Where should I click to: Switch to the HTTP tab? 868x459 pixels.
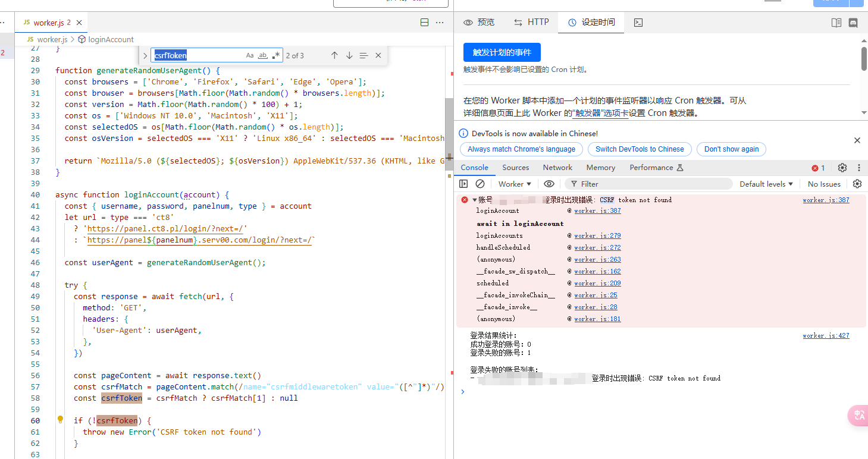tap(531, 22)
